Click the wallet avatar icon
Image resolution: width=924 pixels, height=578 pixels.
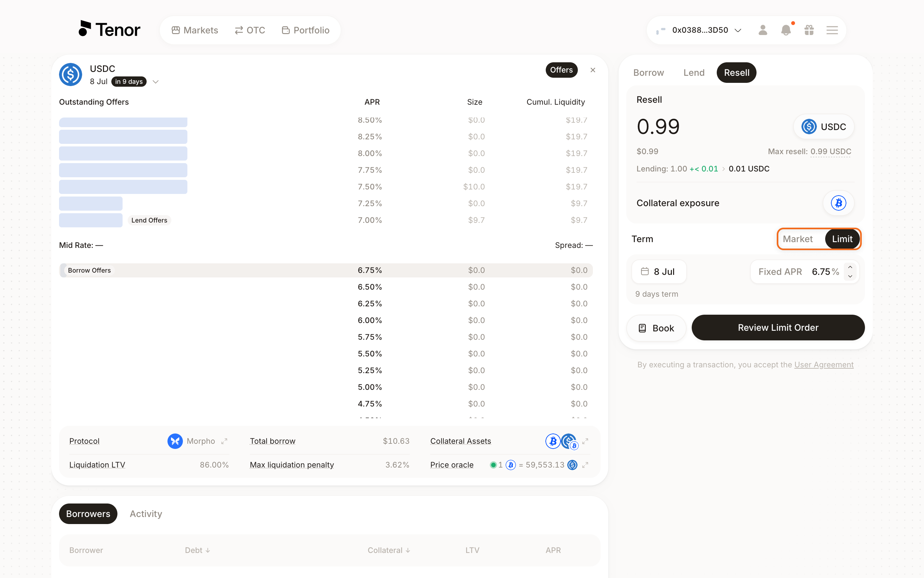661,30
